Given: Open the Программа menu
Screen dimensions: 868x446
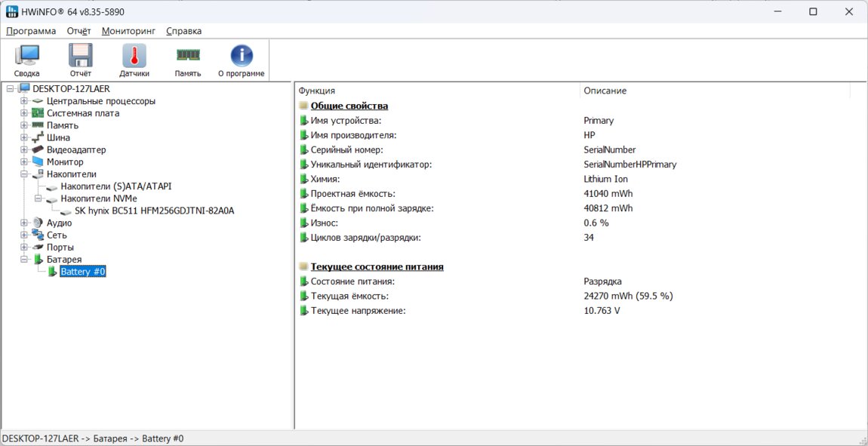Looking at the screenshot, I should 31,31.
